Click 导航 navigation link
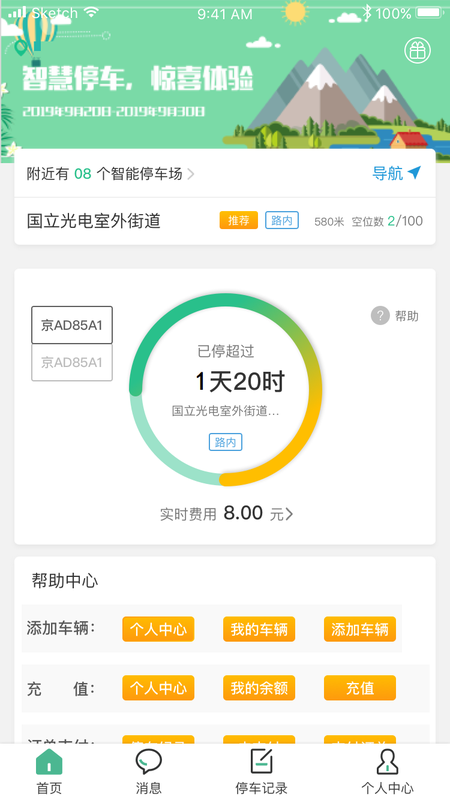The image size is (450, 800). click(x=387, y=173)
